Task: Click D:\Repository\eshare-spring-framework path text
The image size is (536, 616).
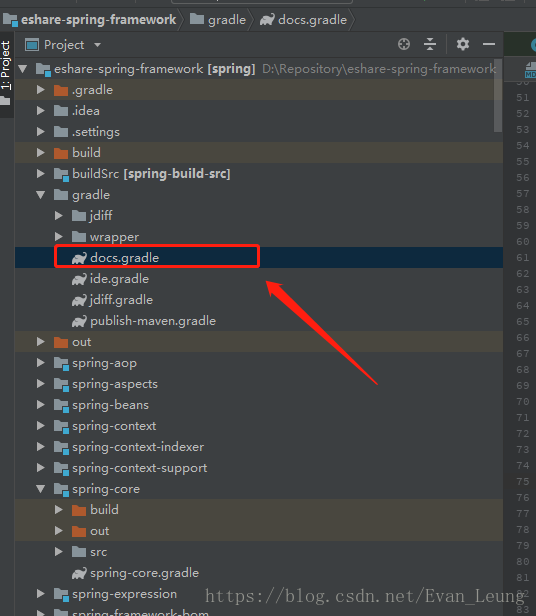Action: [379, 69]
